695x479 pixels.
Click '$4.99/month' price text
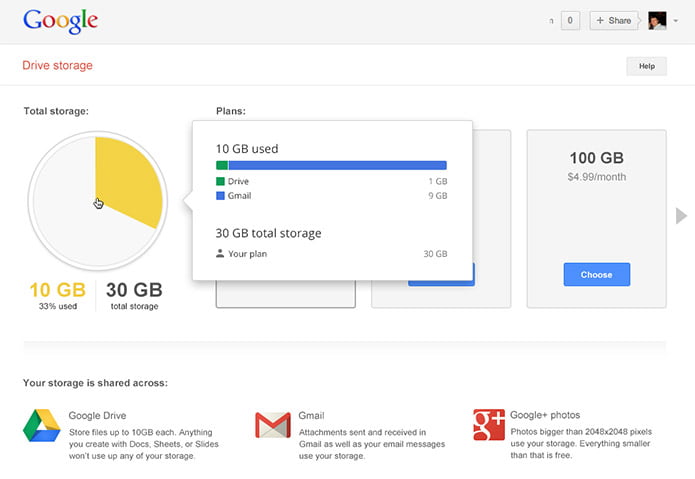[597, 177]
